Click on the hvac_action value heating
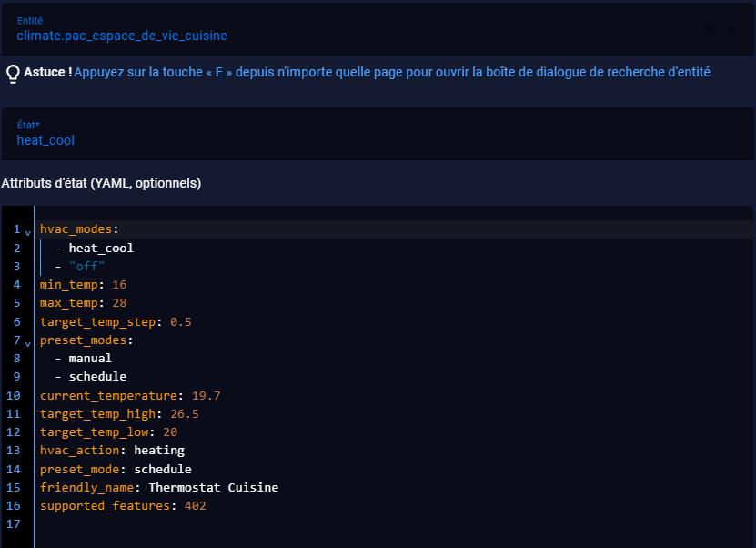Viewport: 756px width, 548px height. (159, 450)
